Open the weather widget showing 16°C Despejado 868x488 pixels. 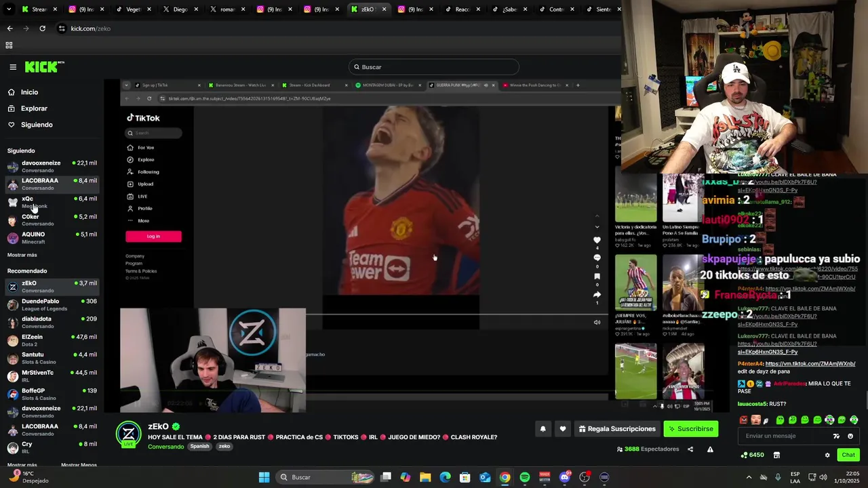[x=28, y=477]
